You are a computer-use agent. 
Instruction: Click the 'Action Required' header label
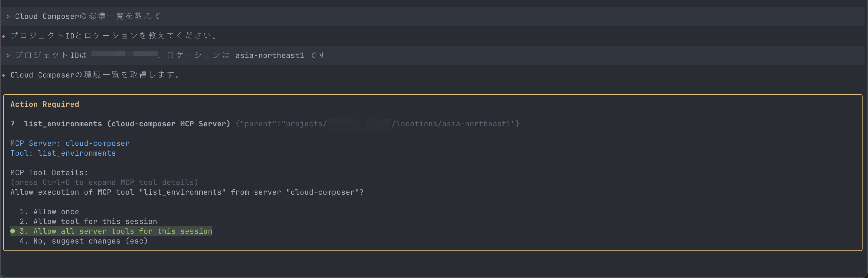[x=45, y=104]
